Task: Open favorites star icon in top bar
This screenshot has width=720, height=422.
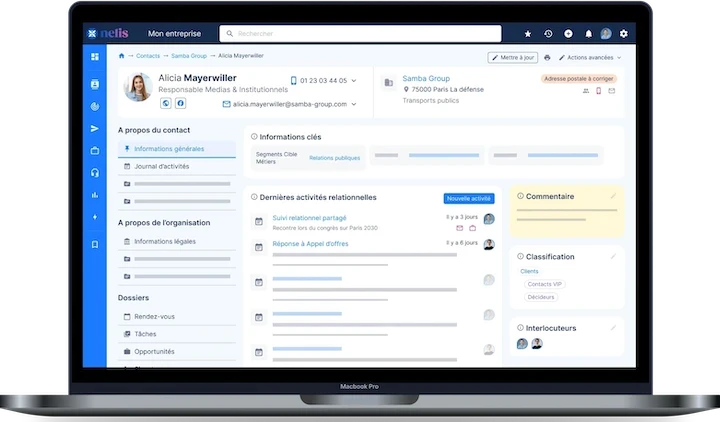Action: [528, 34]
